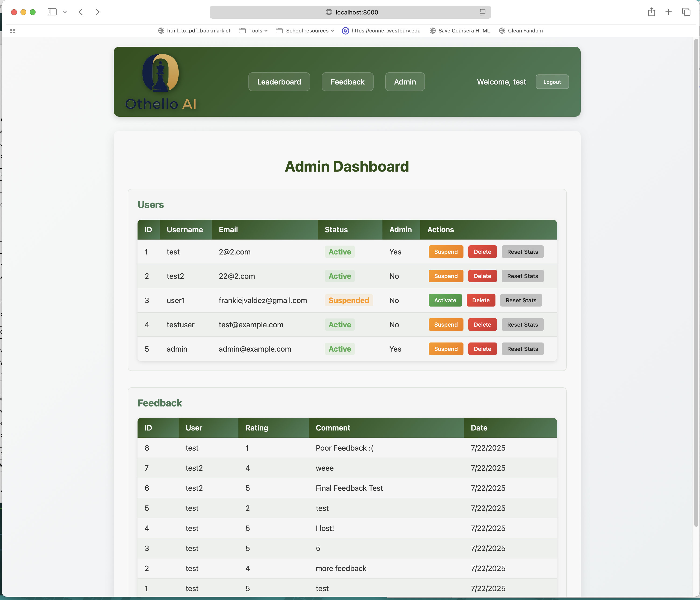Screen dimensions: 700x600
Task: Expand the School resources bookmarks folder
Action: click(x=305, y=31)
